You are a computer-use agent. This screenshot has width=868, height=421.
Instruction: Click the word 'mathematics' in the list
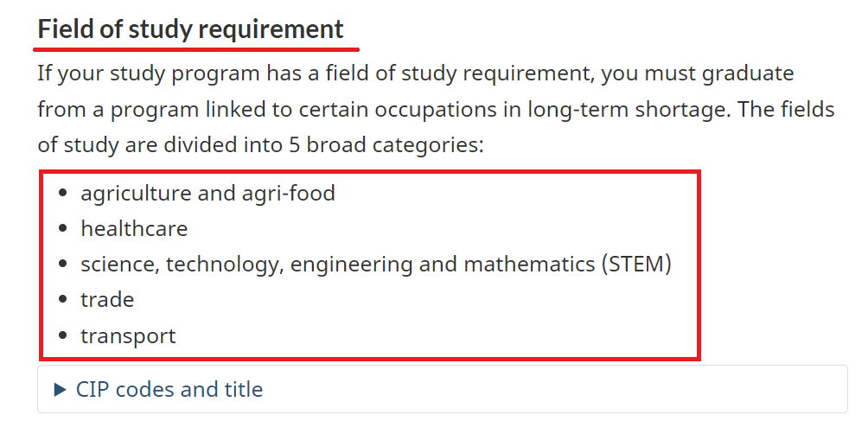[529, 265]
